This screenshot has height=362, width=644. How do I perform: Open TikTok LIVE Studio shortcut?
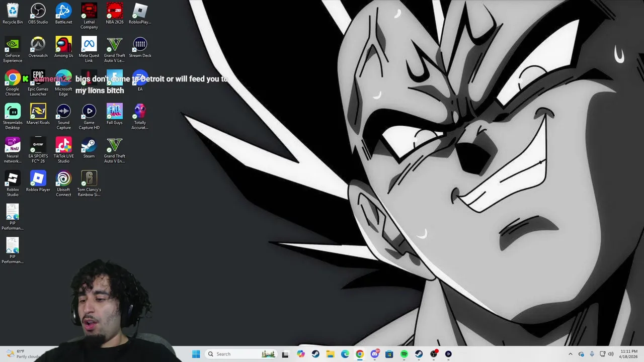(63, 150)
